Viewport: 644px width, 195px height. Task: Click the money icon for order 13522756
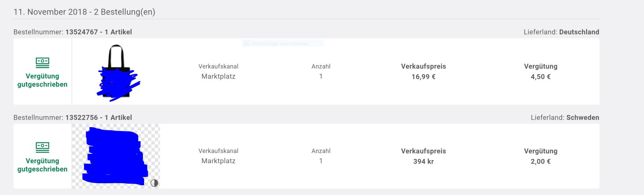(42, 147)
